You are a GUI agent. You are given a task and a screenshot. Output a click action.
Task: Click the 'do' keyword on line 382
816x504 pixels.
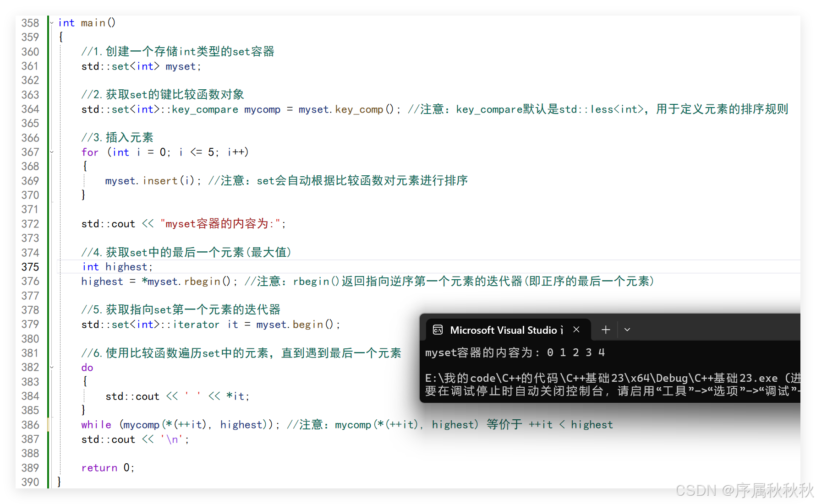[87, 368]
